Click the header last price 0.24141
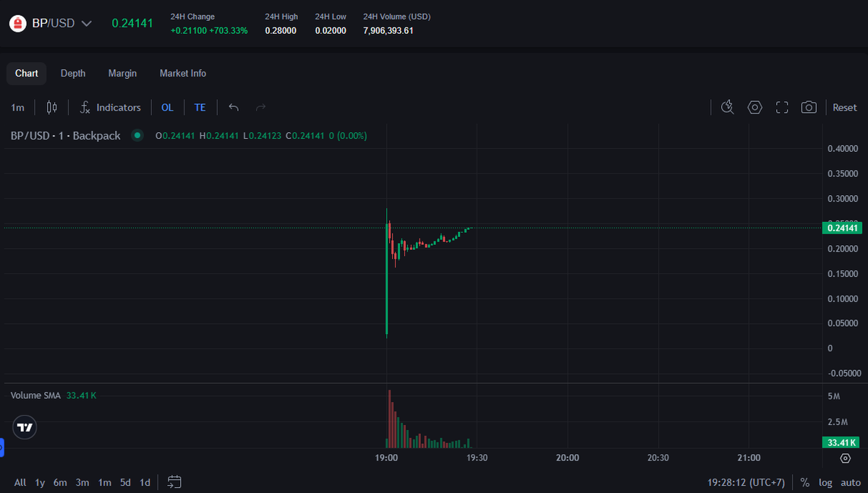This screenshot has height=493, width=868. (132, 23)
